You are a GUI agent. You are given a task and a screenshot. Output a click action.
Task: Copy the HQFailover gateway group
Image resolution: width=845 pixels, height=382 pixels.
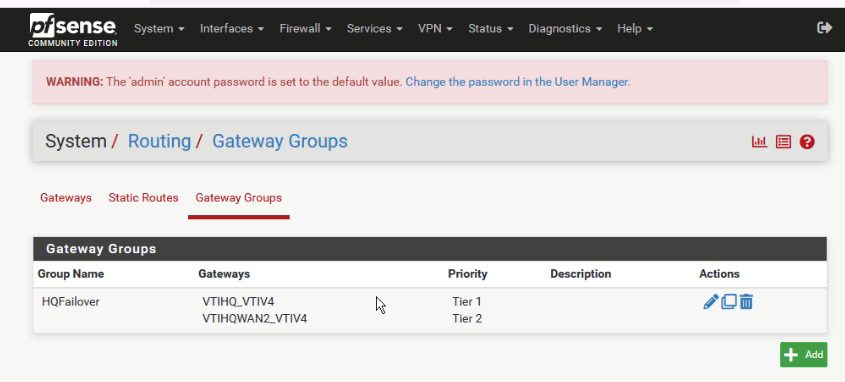pos(729,302)
